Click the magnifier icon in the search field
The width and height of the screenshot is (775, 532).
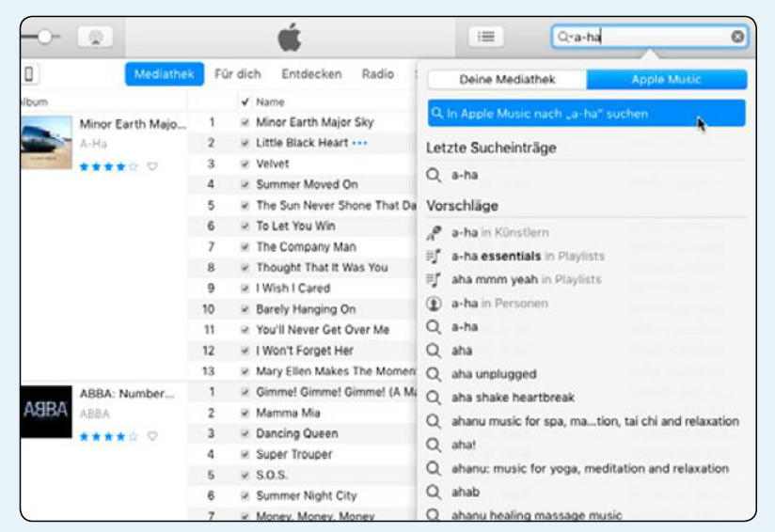[x=563, y=37]
